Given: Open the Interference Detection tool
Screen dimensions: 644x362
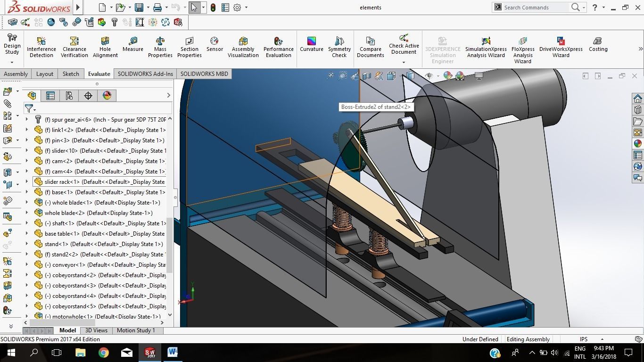Looking at the screenshot, I should point(41,47).
